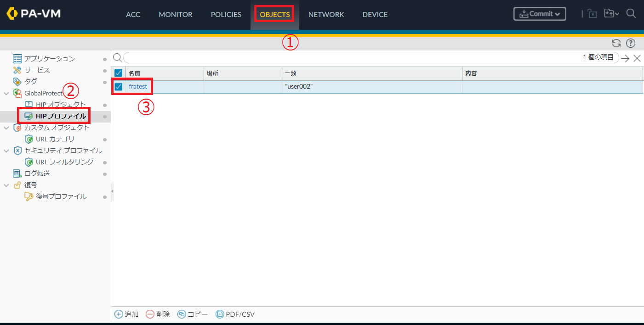Open URL カテゴリ in sidebar
Viewport: 644px width, 325px height.
[55, 139]
